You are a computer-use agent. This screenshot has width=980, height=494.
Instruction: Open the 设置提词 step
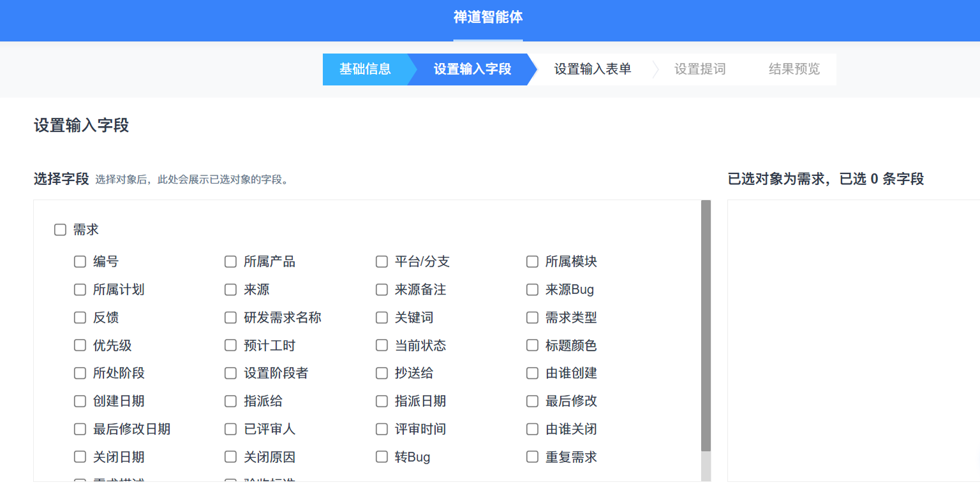pyautogui.click(x=700, y=69)
